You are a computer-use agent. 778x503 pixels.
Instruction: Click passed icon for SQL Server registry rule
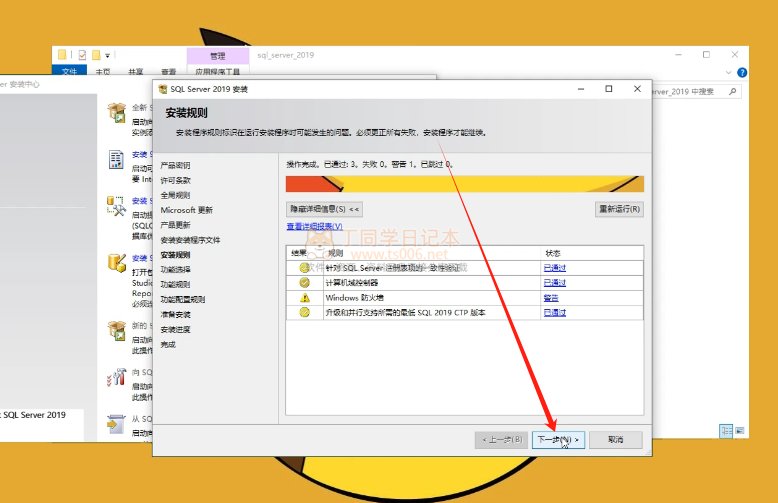click(304, 268)
